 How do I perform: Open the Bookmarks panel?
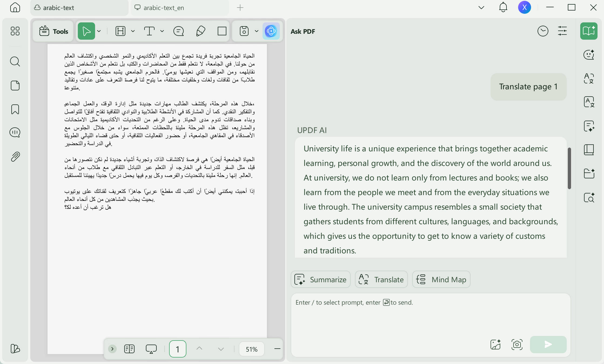tap(15, 109)
